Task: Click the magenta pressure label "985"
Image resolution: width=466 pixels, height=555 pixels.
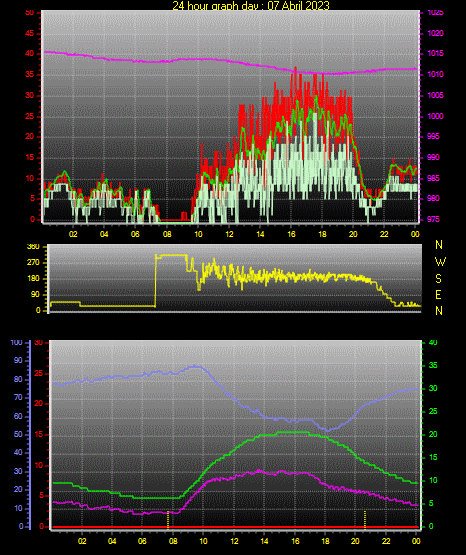Action: [x=433, y=178]
